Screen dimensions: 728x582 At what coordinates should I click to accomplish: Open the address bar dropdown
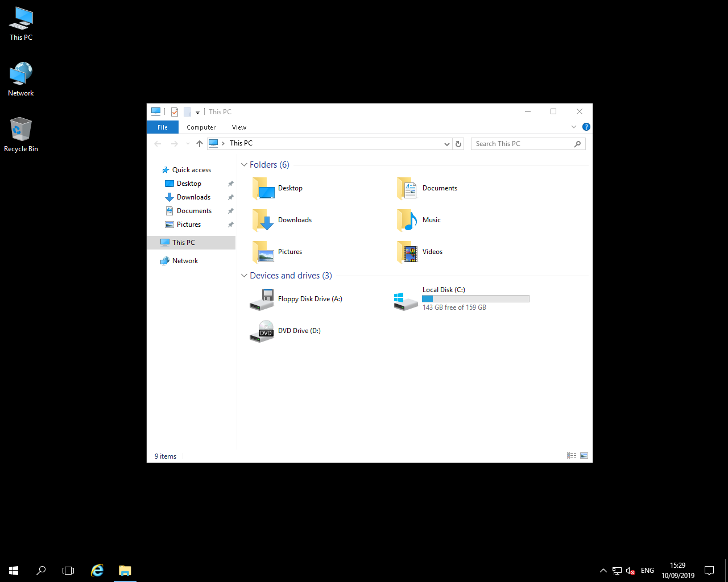(x=446, y=144)
